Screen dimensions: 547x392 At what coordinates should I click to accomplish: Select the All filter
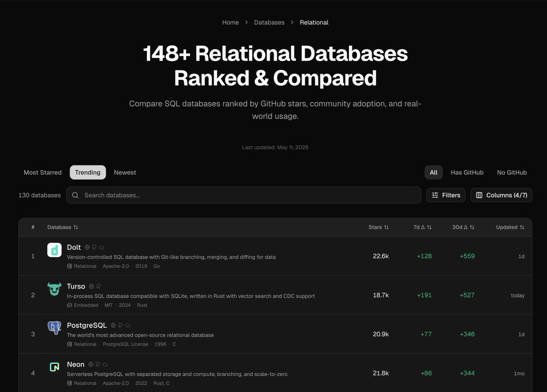pyautogui.click(x=433, y=172)
